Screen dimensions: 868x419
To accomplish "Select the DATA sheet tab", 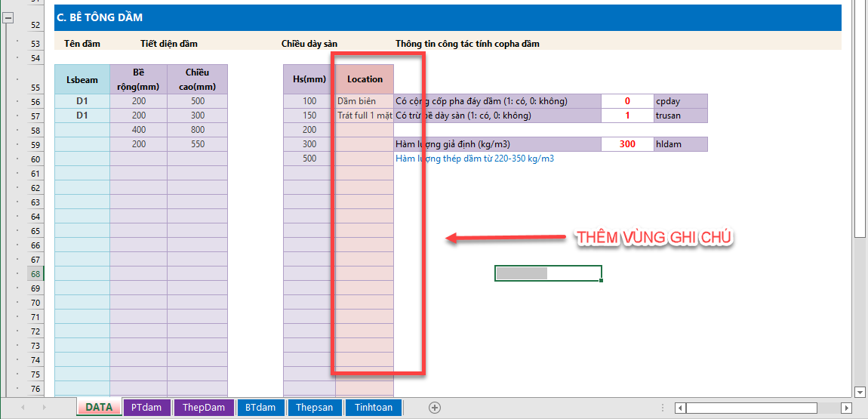I will coord(99,408).
